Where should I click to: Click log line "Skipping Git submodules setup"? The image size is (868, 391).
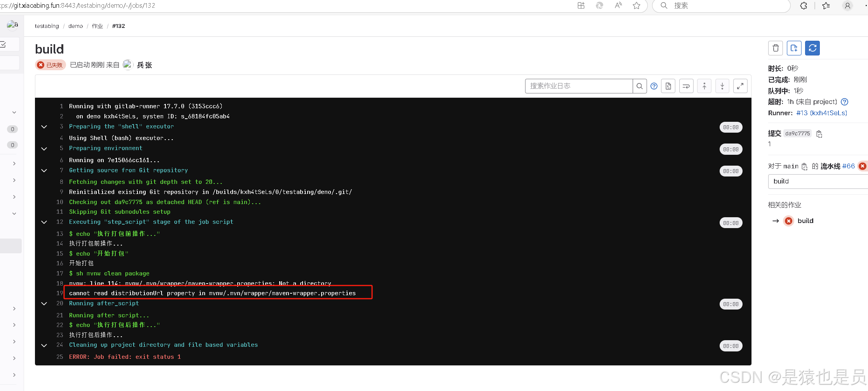tap(120, 212)
